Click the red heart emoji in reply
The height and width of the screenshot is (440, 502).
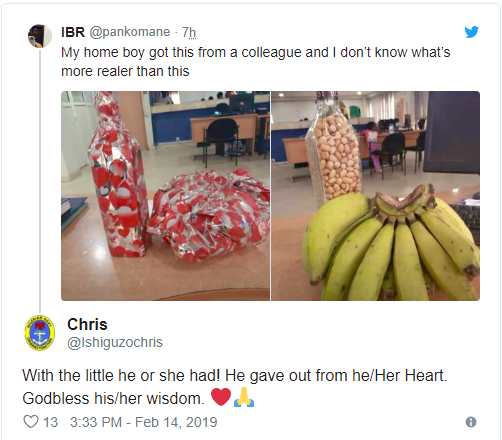pyautogui.click(x=221, y=397)
